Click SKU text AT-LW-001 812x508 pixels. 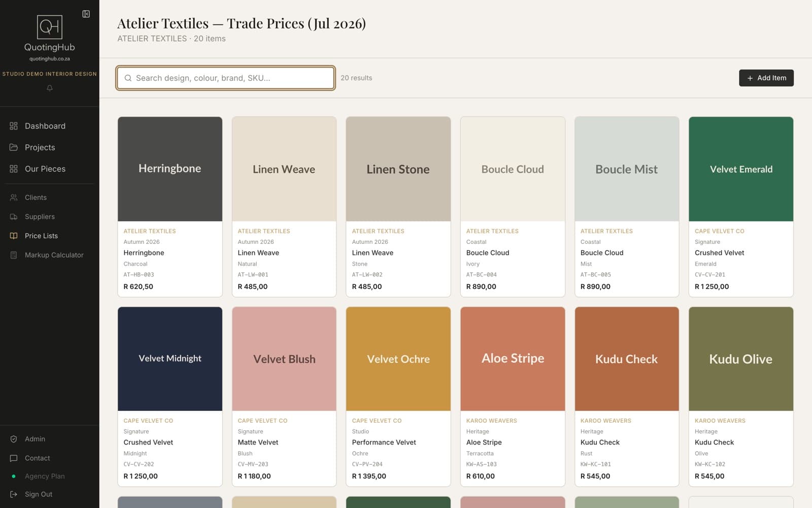click(x=253, y=275)
